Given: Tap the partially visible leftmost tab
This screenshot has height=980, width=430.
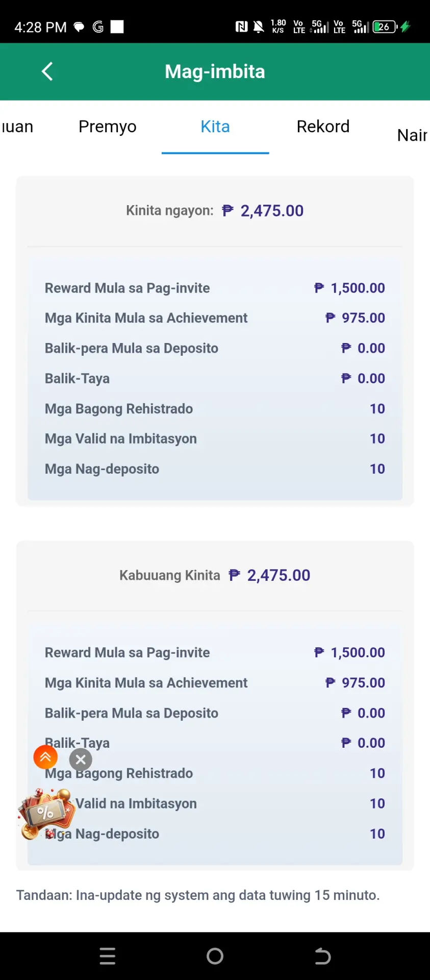Looking at the screenshot, I should pos(17,127).
